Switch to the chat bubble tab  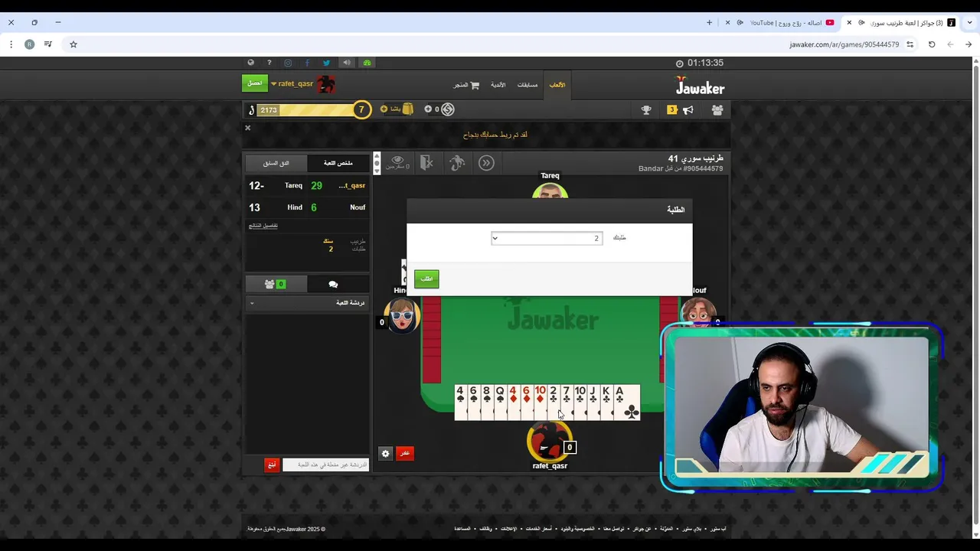pos(333,284)
